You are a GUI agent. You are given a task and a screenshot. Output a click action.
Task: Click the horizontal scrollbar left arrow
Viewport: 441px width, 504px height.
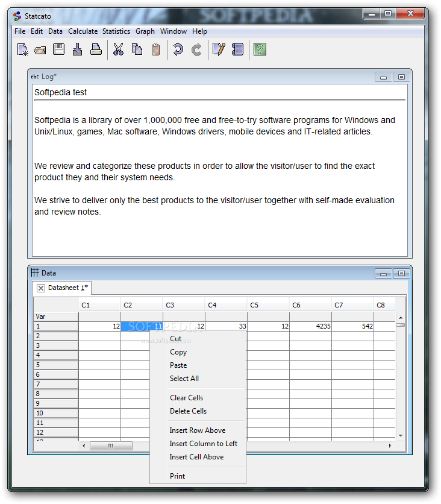pos(84,446)
